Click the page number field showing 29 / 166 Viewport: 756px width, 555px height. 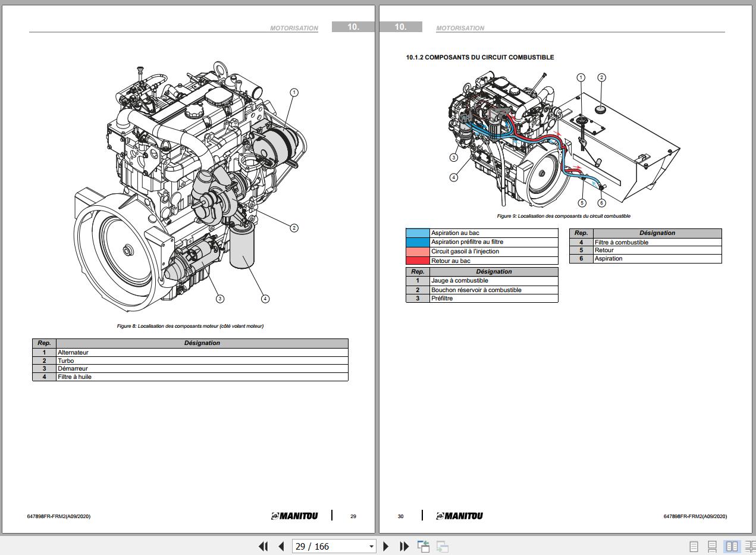[329, 546]
